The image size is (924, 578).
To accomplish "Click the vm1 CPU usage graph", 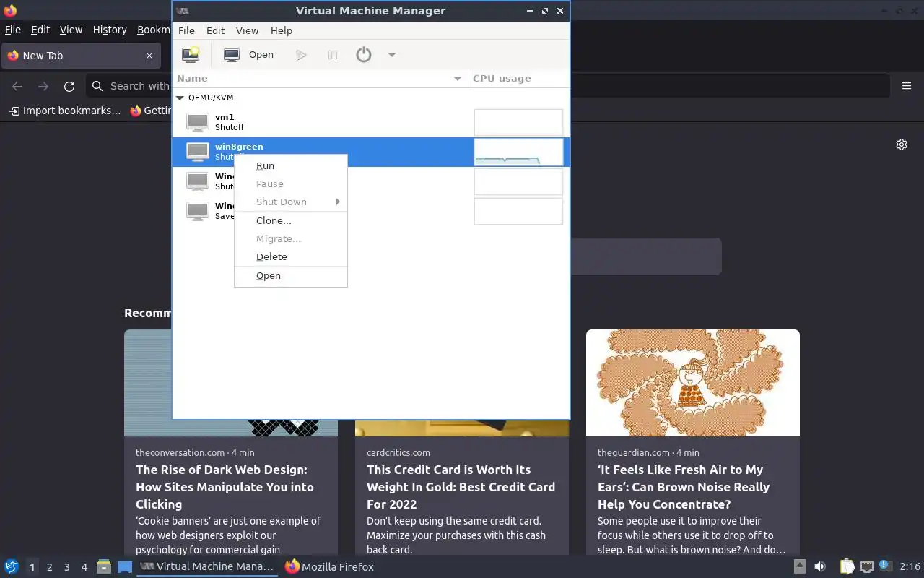I will [x=518, y=122].
